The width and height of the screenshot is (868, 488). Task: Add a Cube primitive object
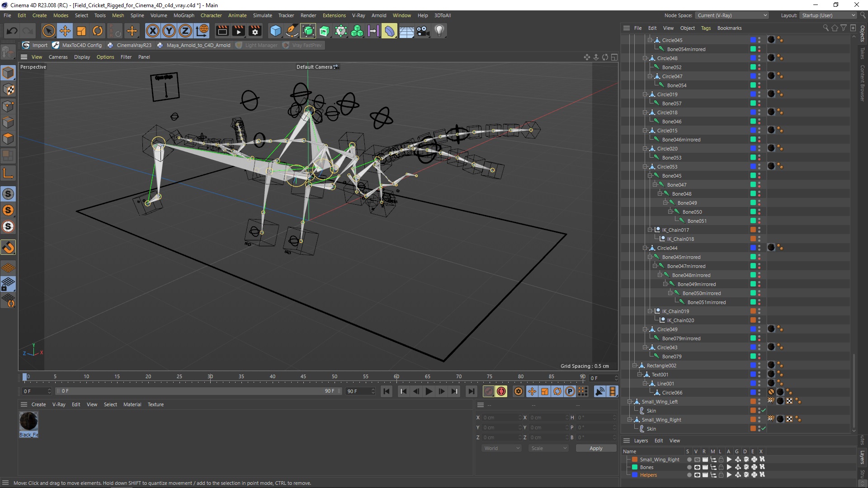(275, 31)
